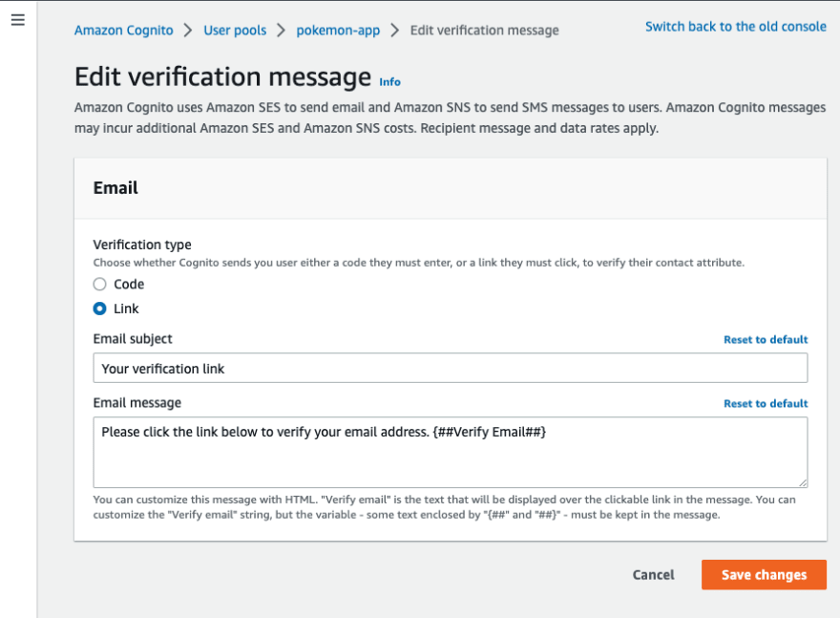Open the pokemon-app breadcrumb link

tap(338, 31)
